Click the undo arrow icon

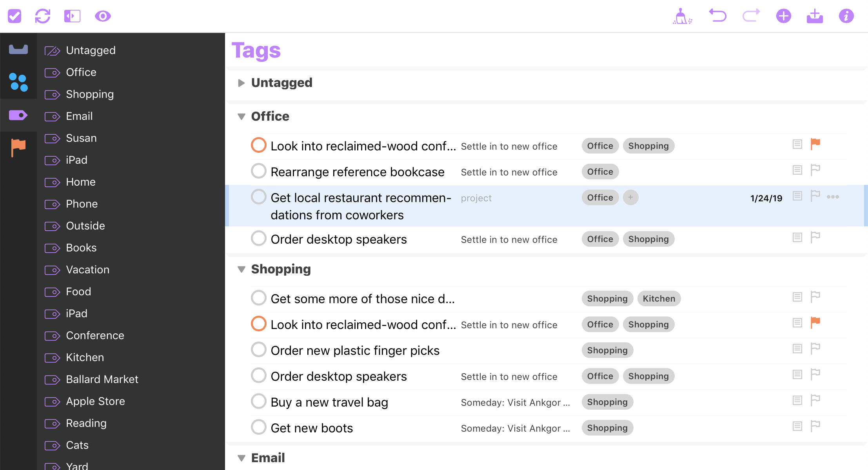[716, 16]
